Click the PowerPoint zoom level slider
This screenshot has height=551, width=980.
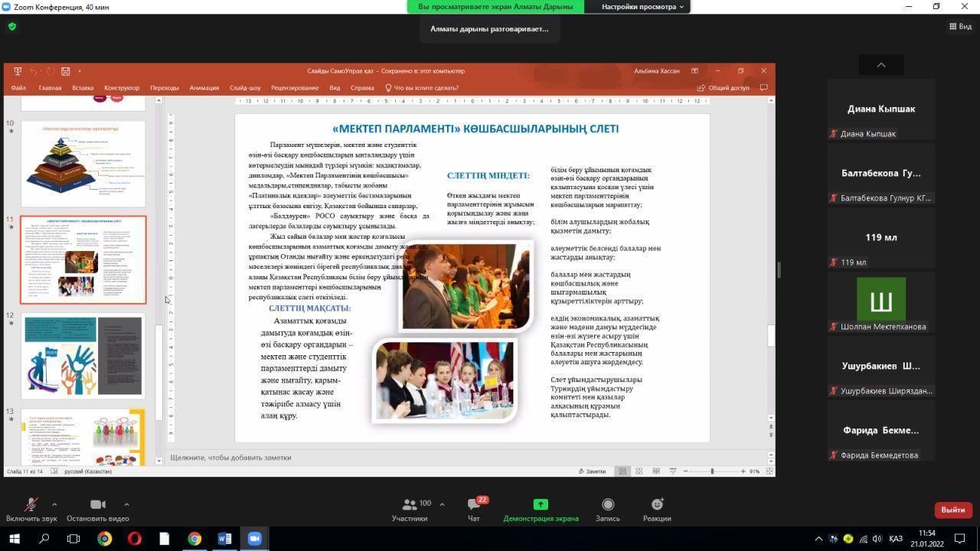pyautogui.click(x=712, y=471)
